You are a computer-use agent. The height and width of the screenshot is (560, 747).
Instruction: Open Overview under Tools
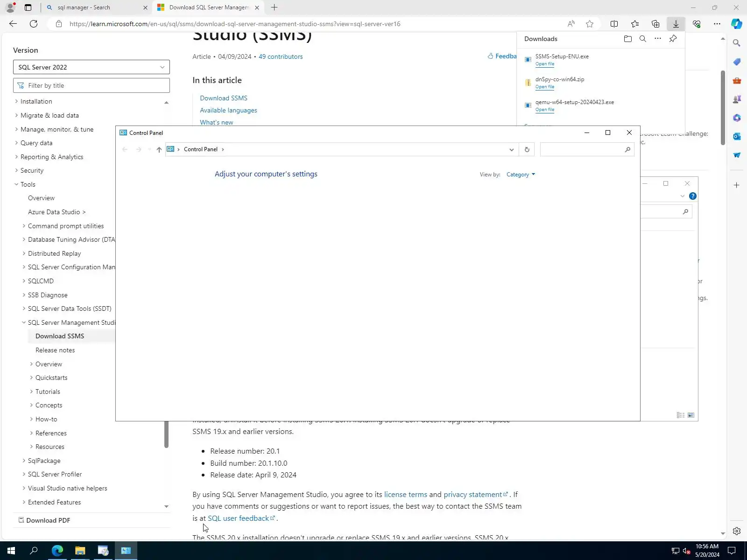(41, 198)
